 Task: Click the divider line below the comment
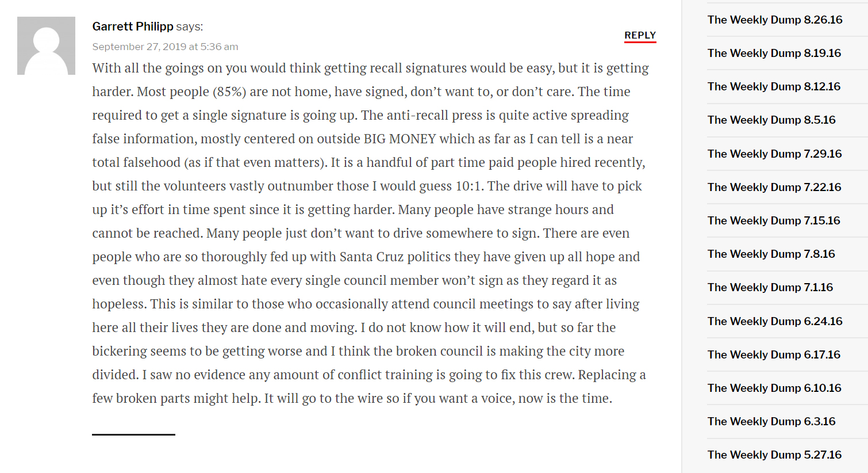(133, 434)
